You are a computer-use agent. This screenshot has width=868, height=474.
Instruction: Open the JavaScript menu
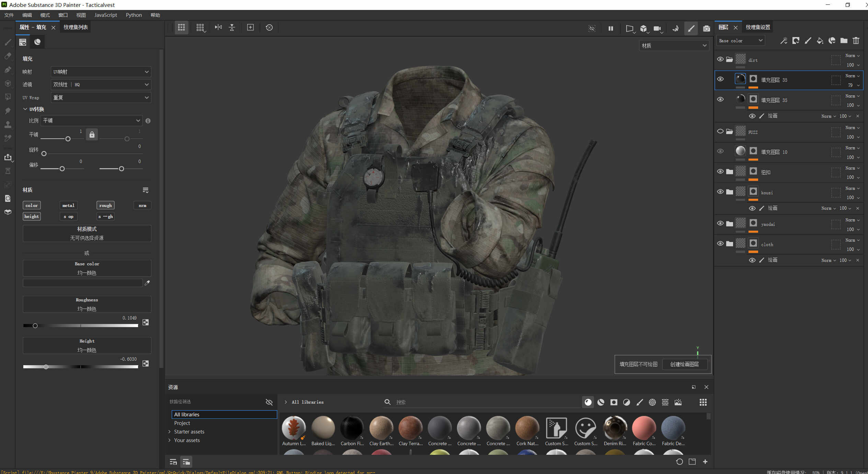(x=105, y=15)
